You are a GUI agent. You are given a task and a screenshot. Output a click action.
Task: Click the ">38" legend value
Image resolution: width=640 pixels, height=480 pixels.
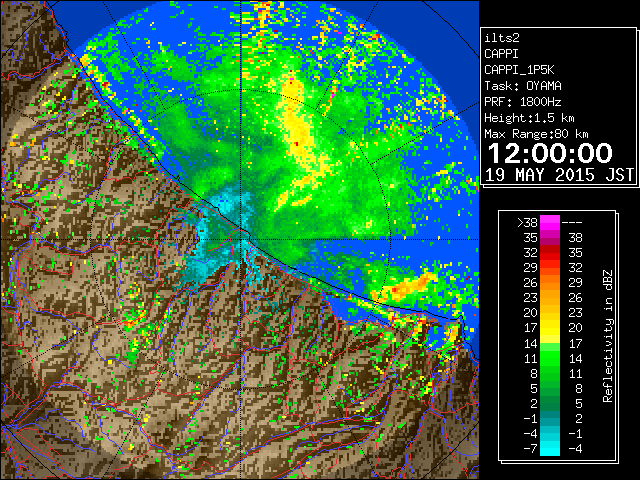click(x=527, y=223)
